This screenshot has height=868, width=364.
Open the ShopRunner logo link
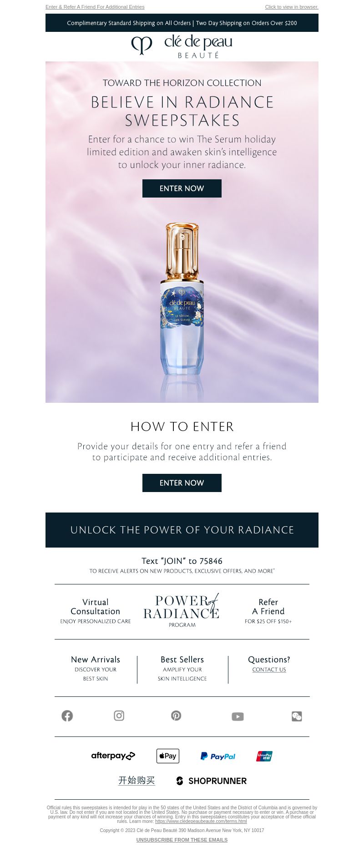coord(212,781)
